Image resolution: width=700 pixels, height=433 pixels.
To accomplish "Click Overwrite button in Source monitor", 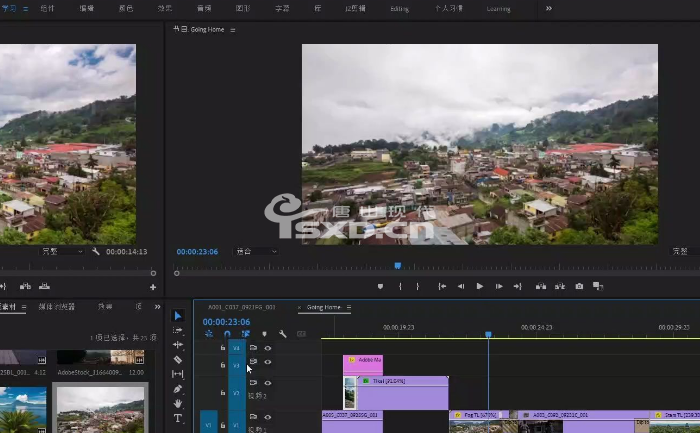I will tap(44, 287).
